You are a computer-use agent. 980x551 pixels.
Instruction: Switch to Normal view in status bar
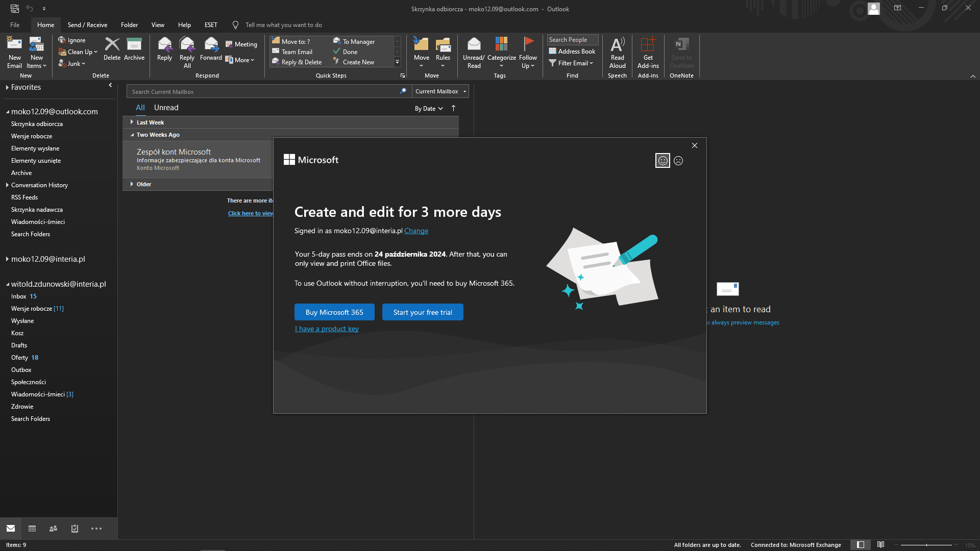click(x=861, y=545)
